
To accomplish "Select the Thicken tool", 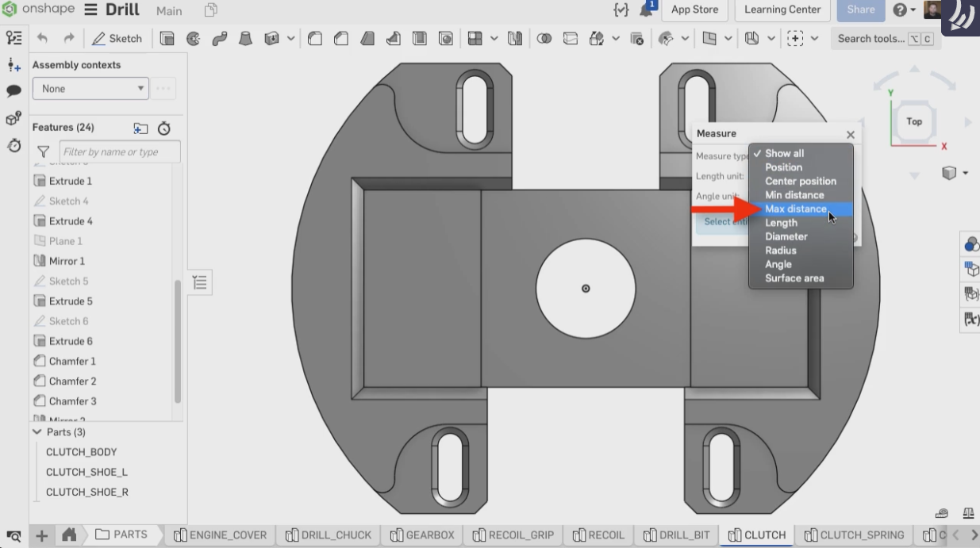I will pyautogui.click(x=272, y=38).
